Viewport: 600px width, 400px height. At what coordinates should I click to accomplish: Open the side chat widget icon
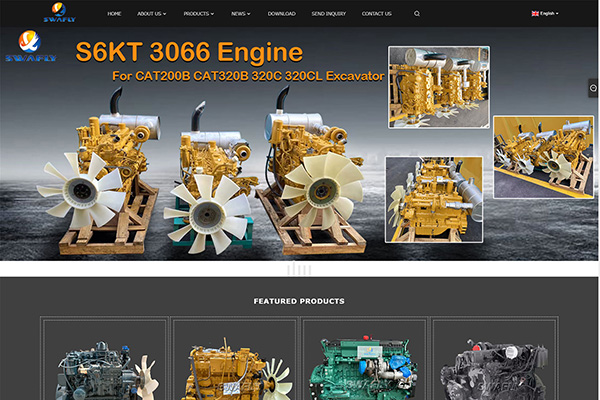pyautogui.click(x=593, y=88)
